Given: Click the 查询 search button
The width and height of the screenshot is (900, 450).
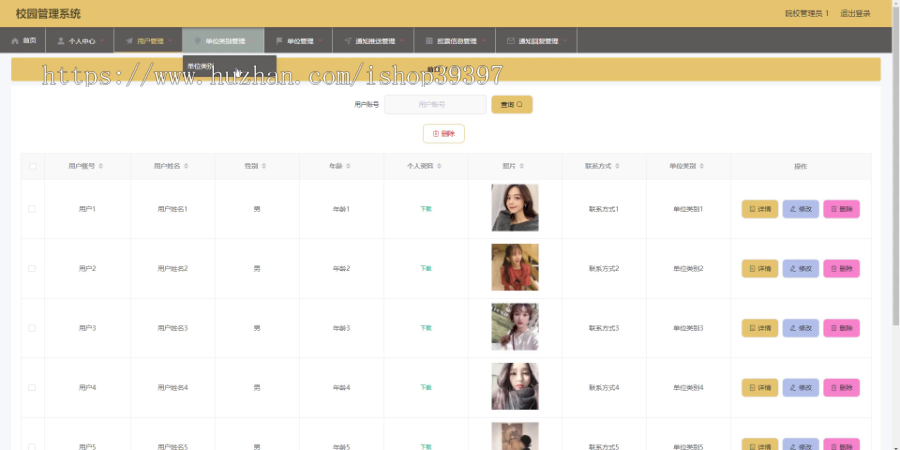Looking at the screenshot, I should [511, 104].
